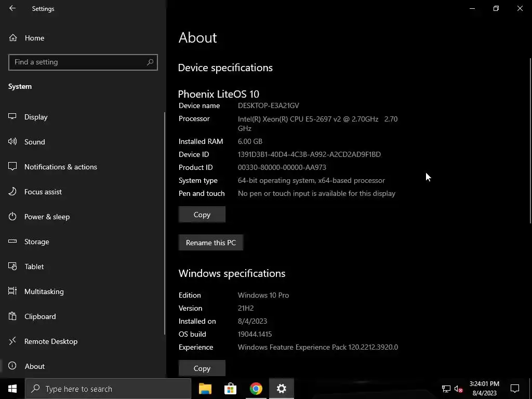Click the Version value 21H2

coord(246,308)
